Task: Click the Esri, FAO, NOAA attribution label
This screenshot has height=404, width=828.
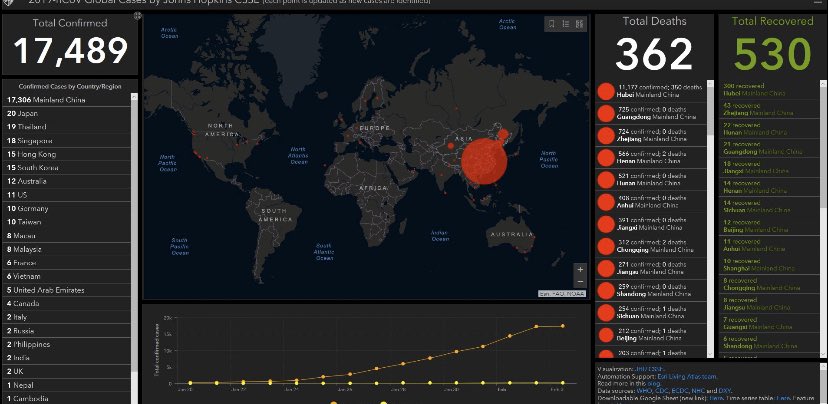Action: pyautogui.click(x=562, y=294)
